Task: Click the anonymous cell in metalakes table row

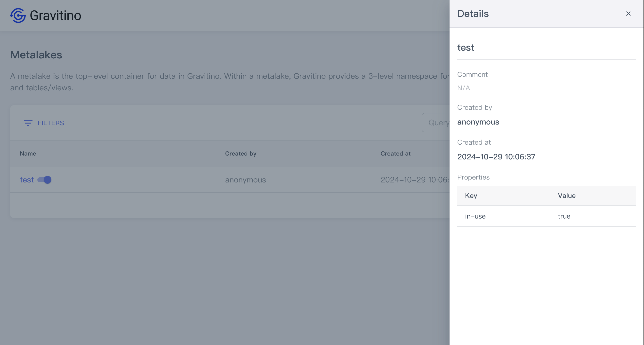Action: coord(245,180)
